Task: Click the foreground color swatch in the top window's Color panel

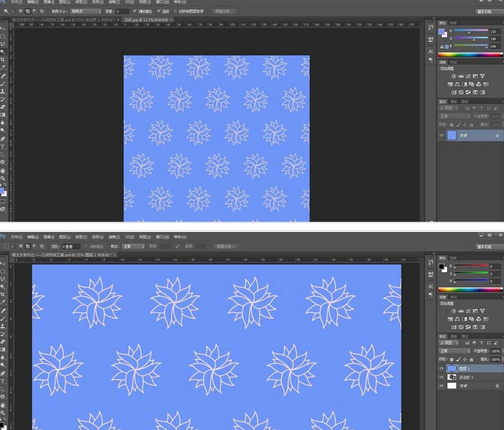Action: pos(442,32)
